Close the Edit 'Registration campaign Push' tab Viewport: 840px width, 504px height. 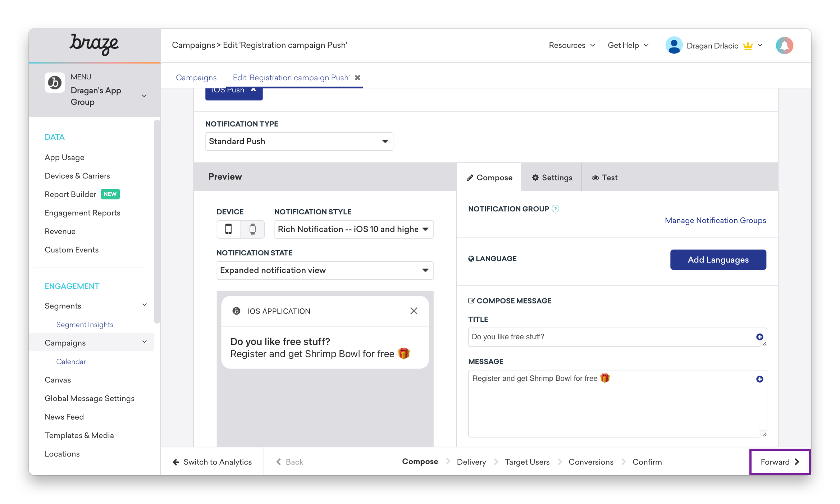click(357, 78)
